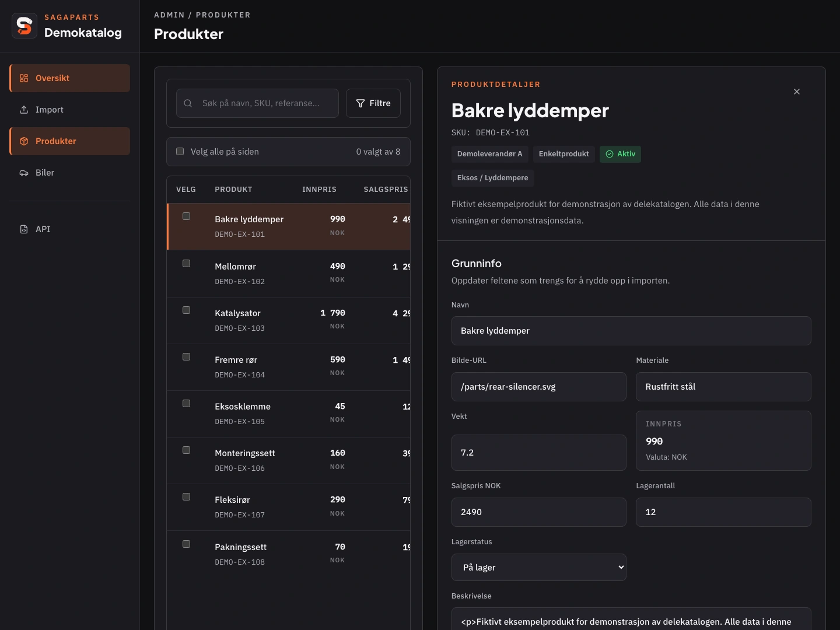Check the Fleksirør row checkbox
The image size is (840, 630).
187,497
